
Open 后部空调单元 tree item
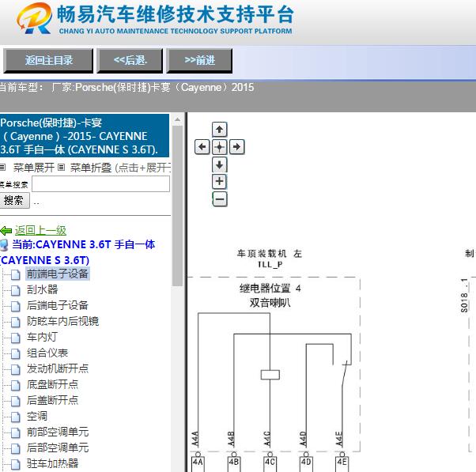[x=58, y=447]
